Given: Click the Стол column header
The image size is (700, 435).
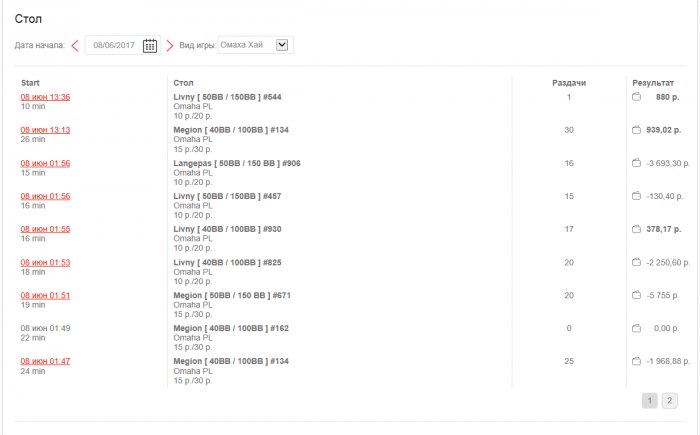Looking at the screenshot, I should (183, 83).
